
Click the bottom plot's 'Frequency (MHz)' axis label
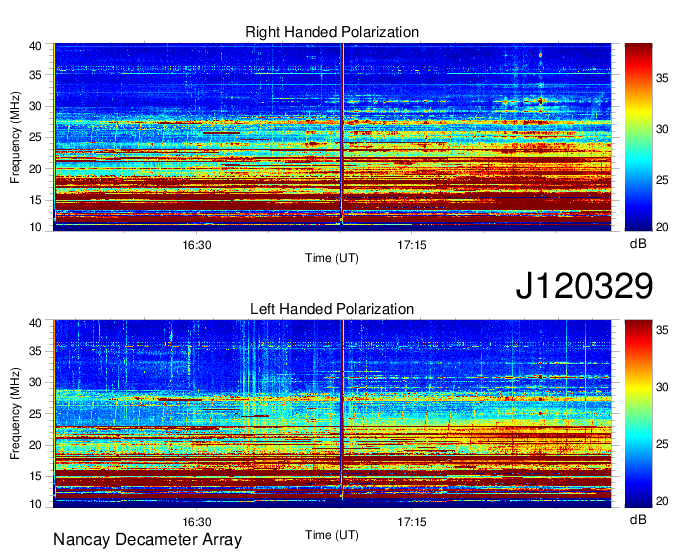pyautogui.click(x=15, y=414)
